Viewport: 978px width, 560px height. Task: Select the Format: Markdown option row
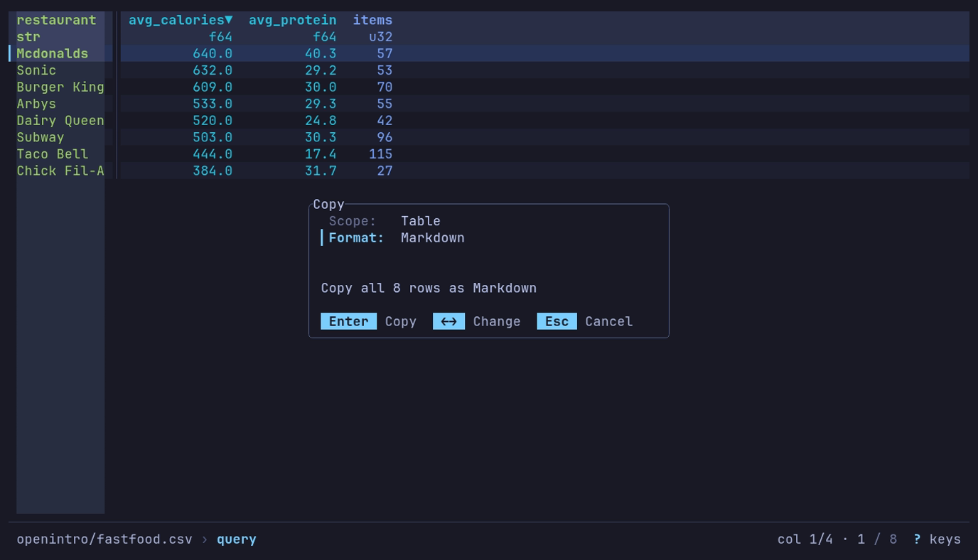coord(488,238)
